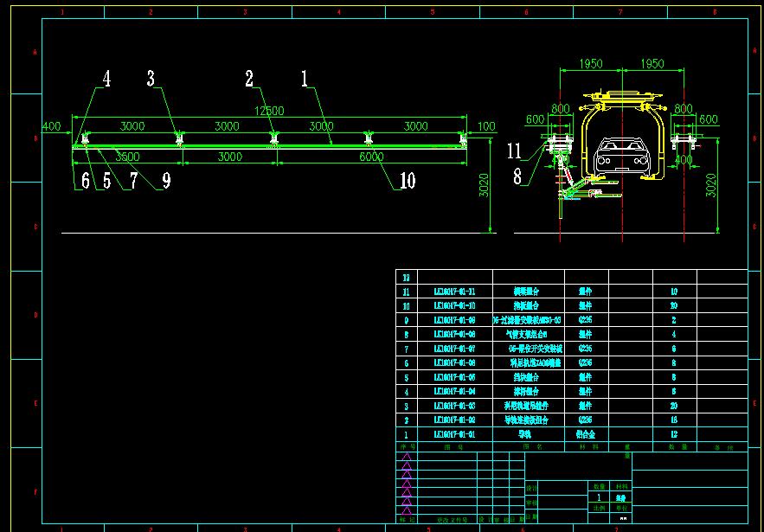Click the 序号 header cell of parts list
764x532 pixels.
click(407, 446)
